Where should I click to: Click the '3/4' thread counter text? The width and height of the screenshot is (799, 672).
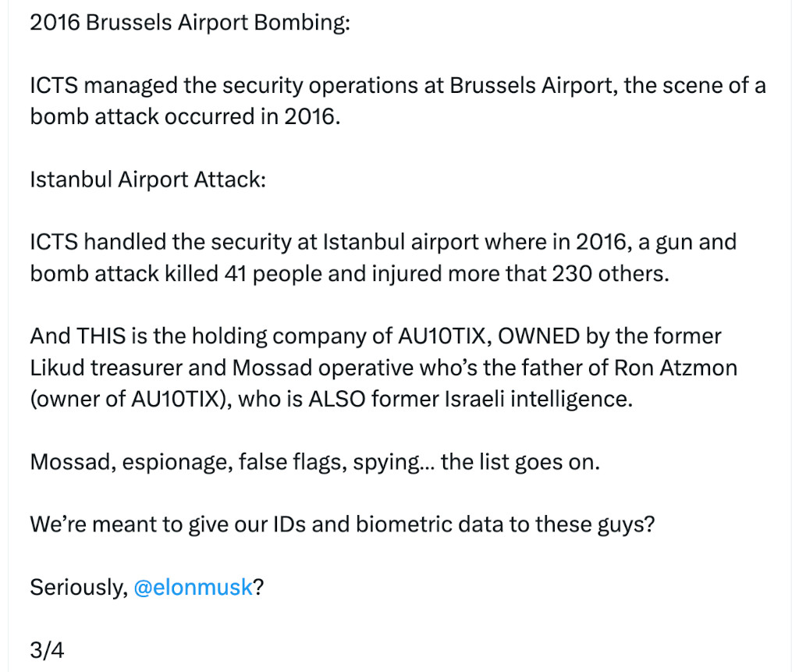pos(48,650)
